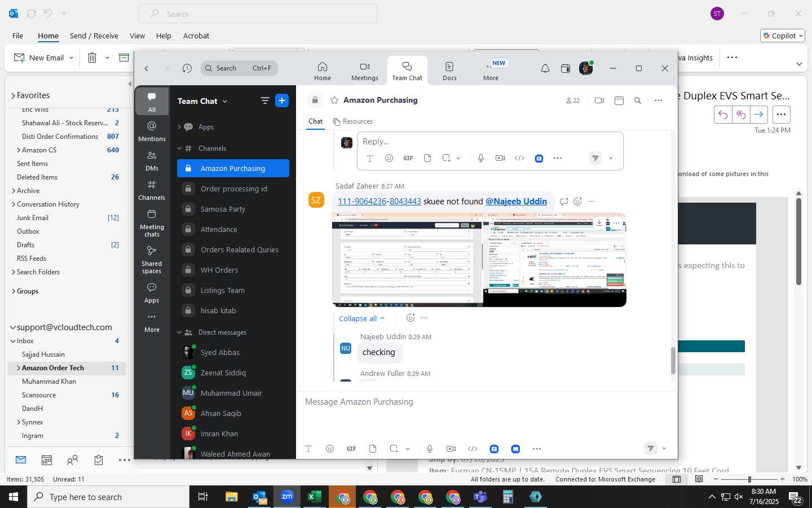The image size is (812, 508).
Task: Go back with the Zoom back arrow
Action: [147, 68]
